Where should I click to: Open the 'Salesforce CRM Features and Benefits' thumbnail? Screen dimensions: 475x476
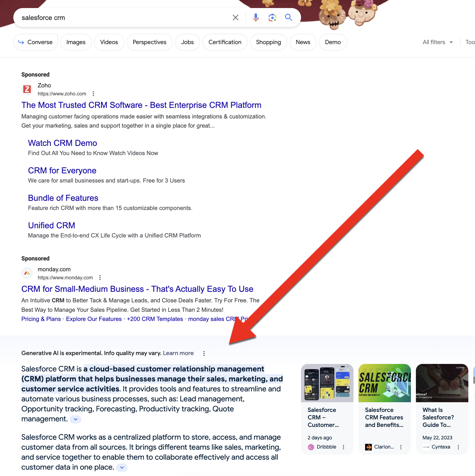(385, 383)
